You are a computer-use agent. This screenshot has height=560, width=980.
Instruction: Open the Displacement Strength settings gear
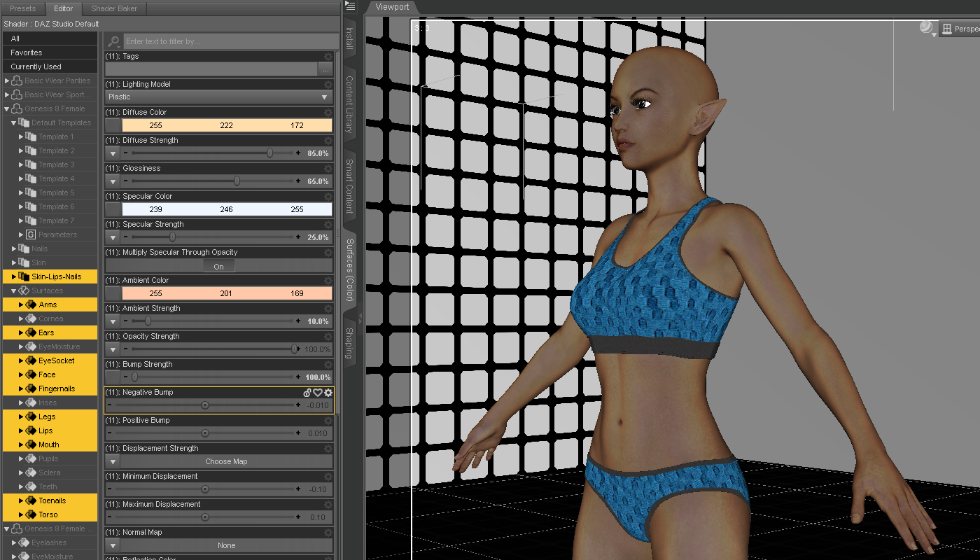click(x=328, y=449)
